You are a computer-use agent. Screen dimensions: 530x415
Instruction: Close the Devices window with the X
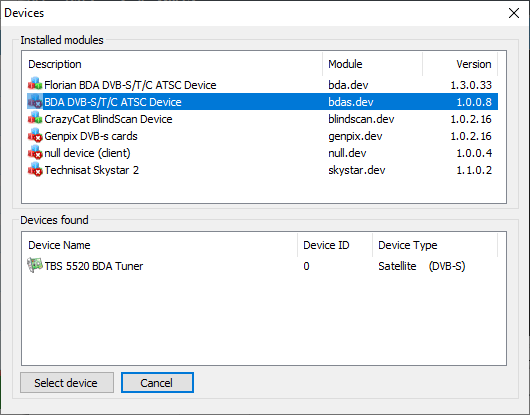(x=514, y=13)
